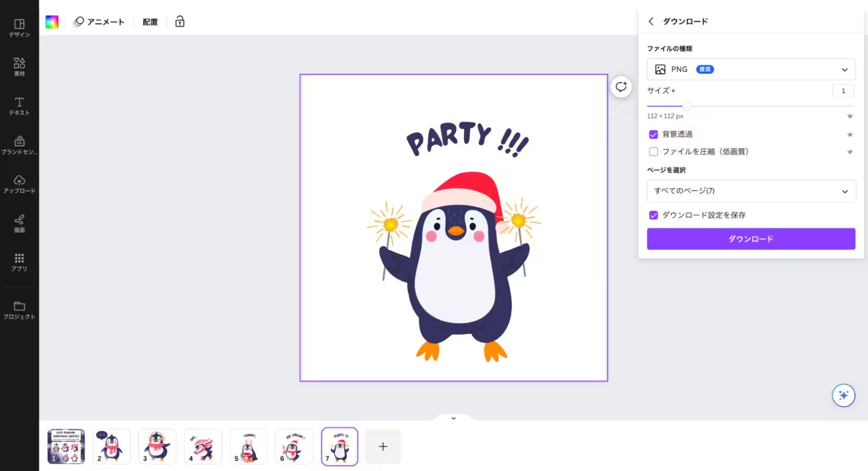
Task: Add a new page with plus button
Action: tap(383, 447)
